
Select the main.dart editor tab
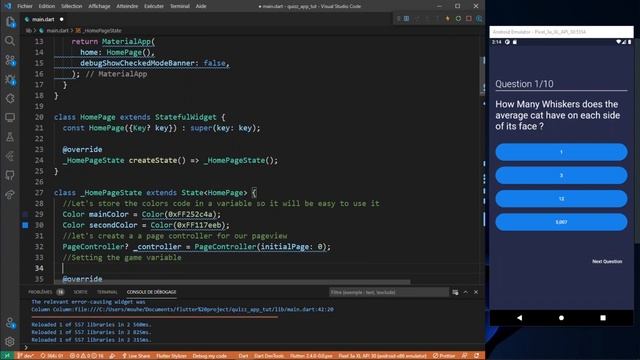44,19
